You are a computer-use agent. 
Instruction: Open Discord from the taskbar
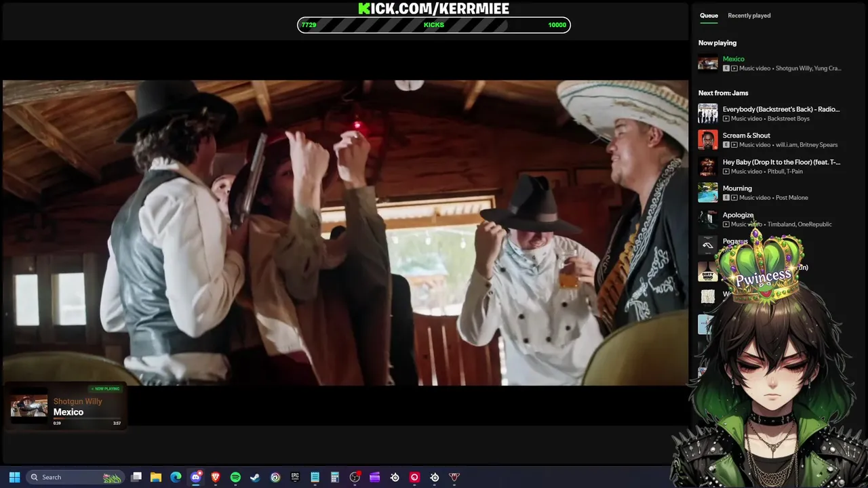pos(196,477)
